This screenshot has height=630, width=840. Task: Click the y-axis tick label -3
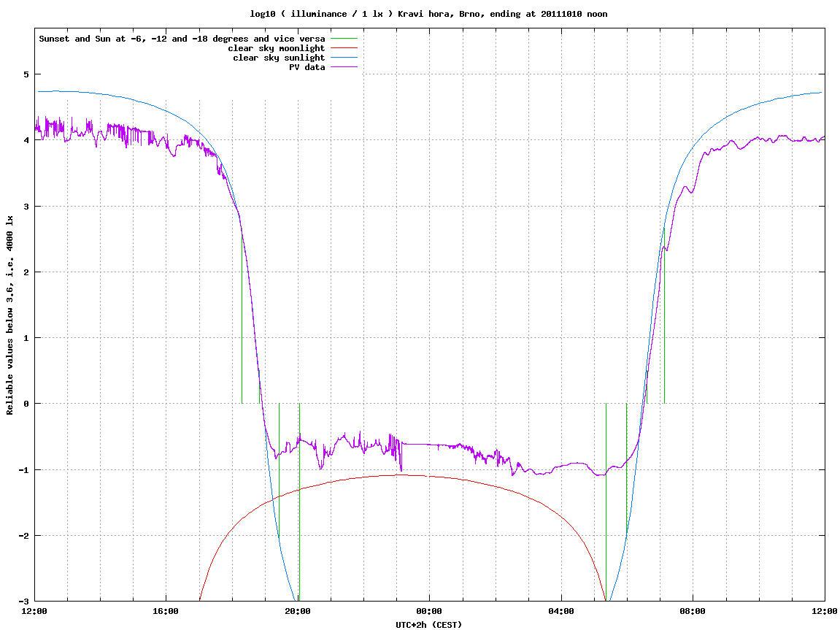tap(24, 602)
